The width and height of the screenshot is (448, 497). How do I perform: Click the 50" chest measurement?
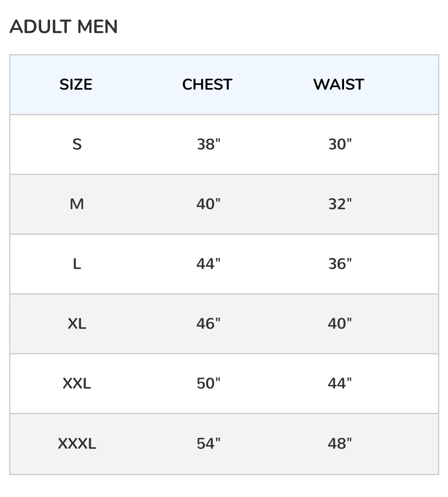coord(208,383)
